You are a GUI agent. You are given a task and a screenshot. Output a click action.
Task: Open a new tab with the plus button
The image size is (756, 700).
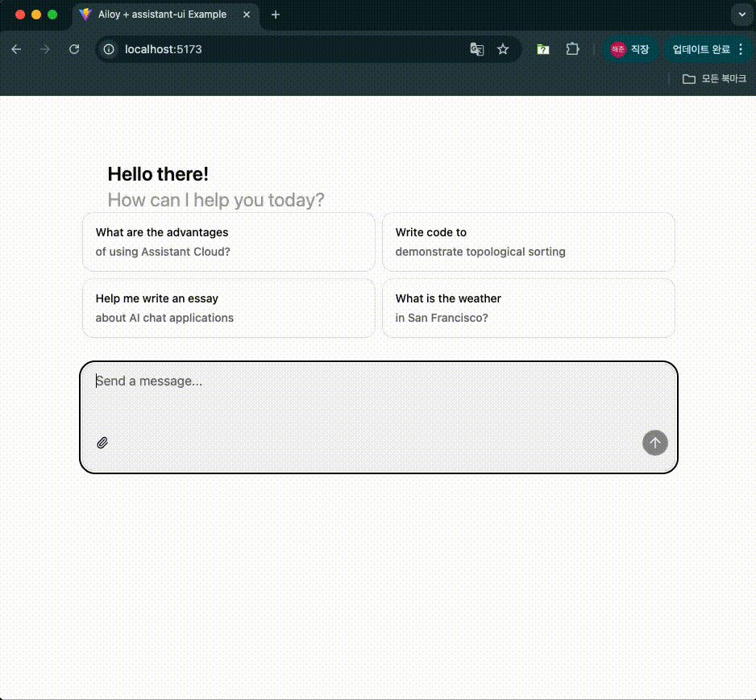276,15
